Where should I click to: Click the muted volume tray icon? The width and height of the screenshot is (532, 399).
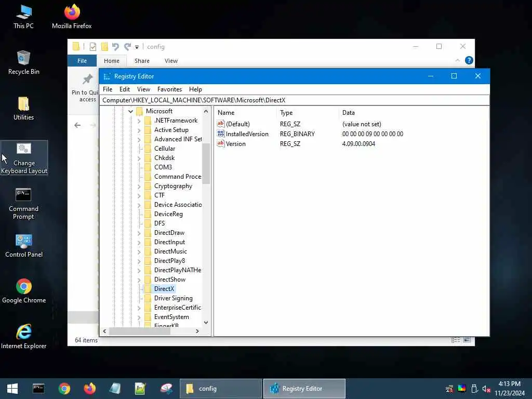click(486, 389)
